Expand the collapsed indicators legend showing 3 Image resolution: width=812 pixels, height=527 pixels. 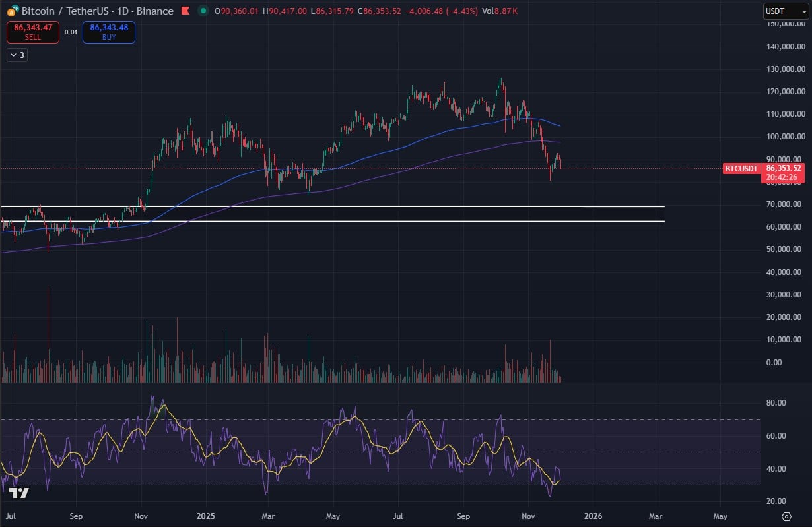pos(17,55)
